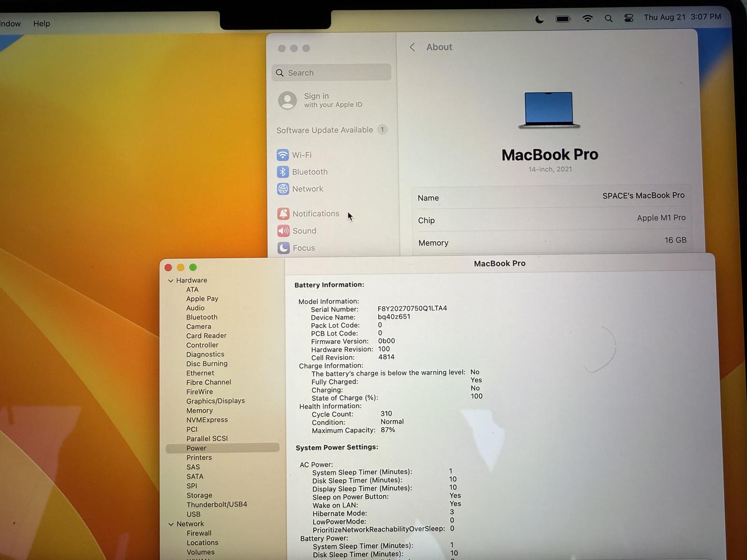
Task: Click the Device Name value bq40z651
Action: [x=394, y=316]
